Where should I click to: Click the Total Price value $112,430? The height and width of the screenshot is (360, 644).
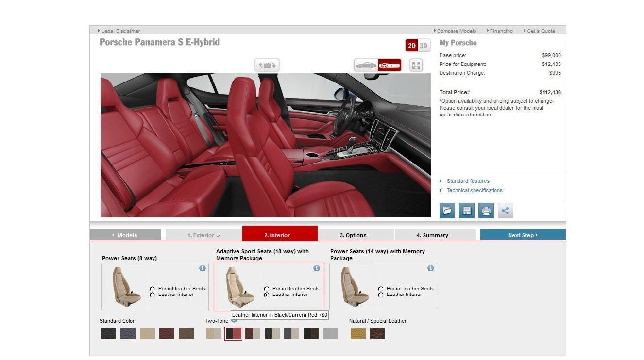[x=550, y=92]
